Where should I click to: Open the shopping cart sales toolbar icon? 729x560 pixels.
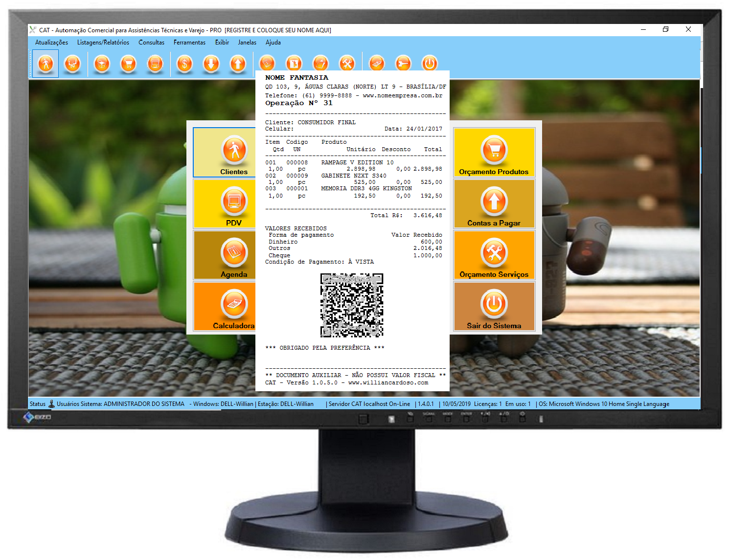[x=128, y=63]
